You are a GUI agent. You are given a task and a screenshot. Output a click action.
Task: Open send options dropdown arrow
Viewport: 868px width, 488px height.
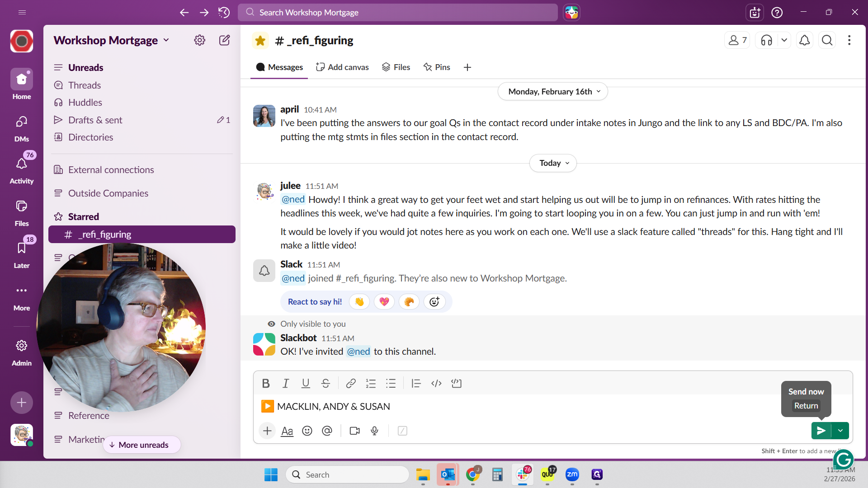pyautogui.click(x=840, y=431)
